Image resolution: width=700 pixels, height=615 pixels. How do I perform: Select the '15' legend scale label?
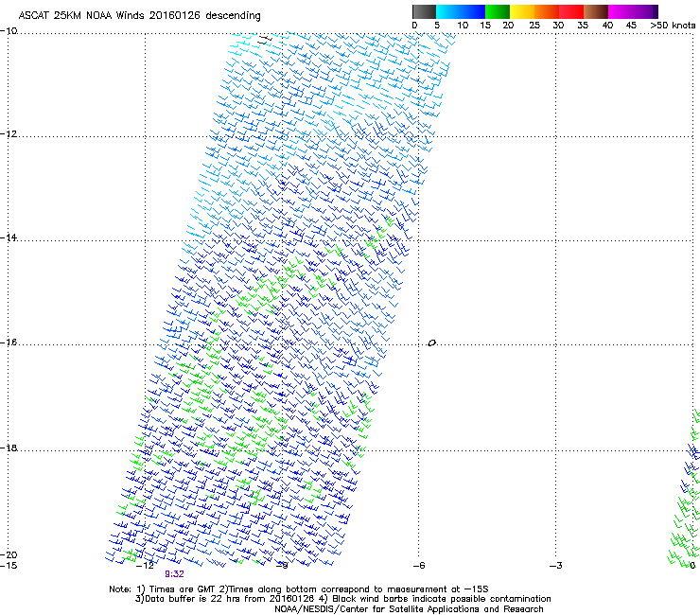[x=485, y=26]
